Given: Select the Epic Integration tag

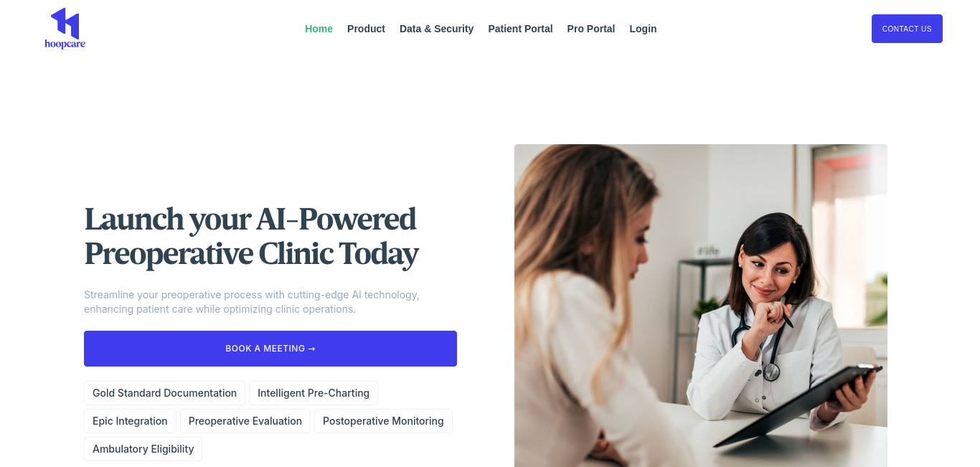Looking at the screenshot, I should click(130, 421).
